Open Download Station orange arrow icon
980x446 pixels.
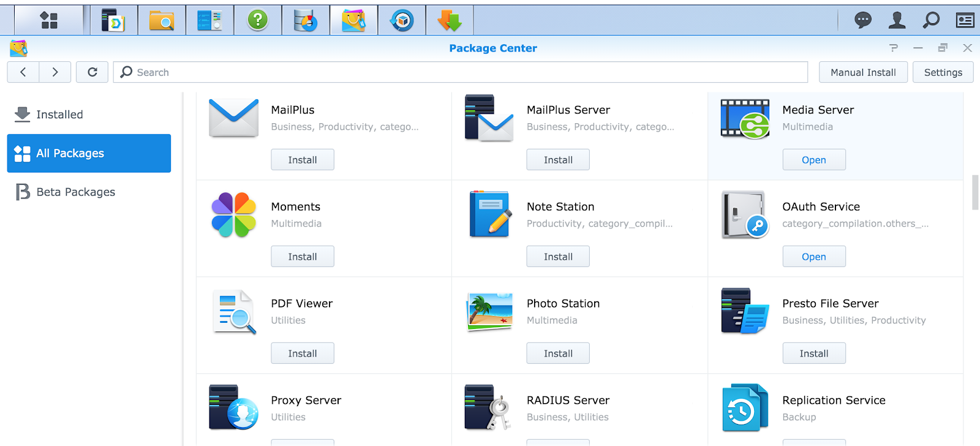(450, 20)
